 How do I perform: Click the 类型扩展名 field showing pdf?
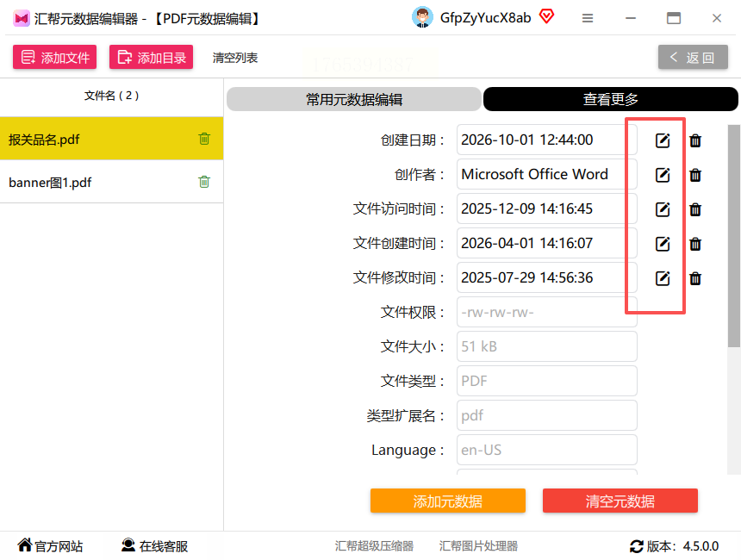(x=547, y=416)
